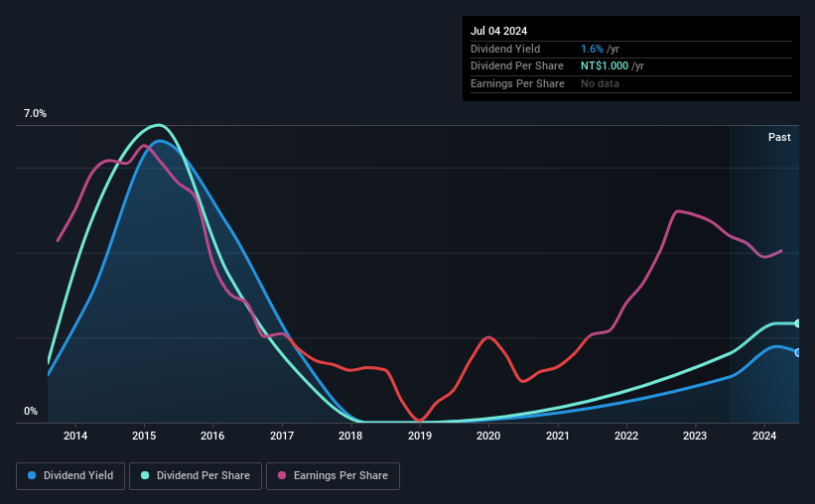The width and height of the screenshot is (815, 504).
Task: Toggle the Earnings Per Share legend button
Action: pyautogui.click(x=333, y=476)
